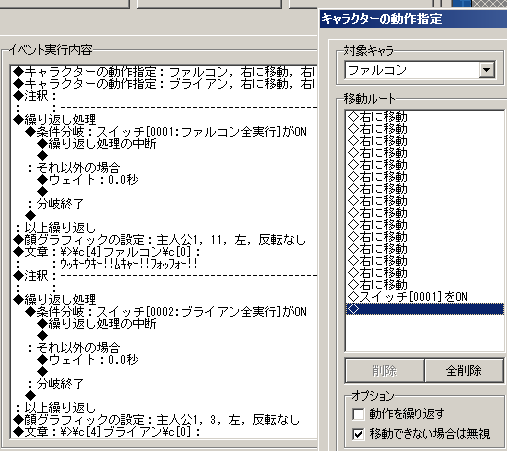The width and height of the screenshot is (507, 451).
Task: Select the highlighted empty route entry diamond
Action: (425, 309)
